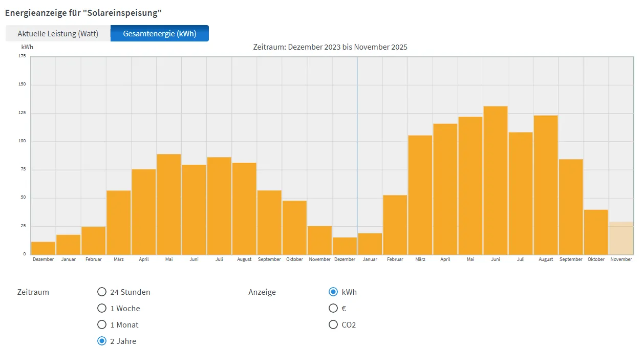Image resolution: width=644 pixels, height=348 pixels.
Task: Click the tallest bar, Juni 2025
Action: pos(496,180)
